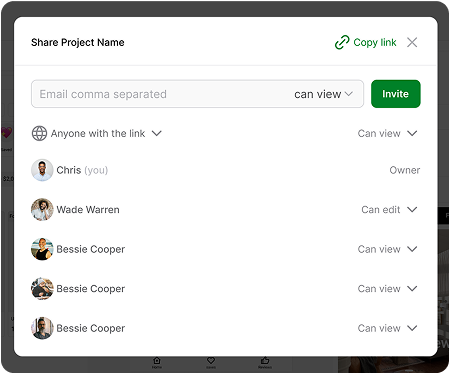Click the Anyone with the link label
This screenshot has width=449, height=373.
click(x=98, y=133)
